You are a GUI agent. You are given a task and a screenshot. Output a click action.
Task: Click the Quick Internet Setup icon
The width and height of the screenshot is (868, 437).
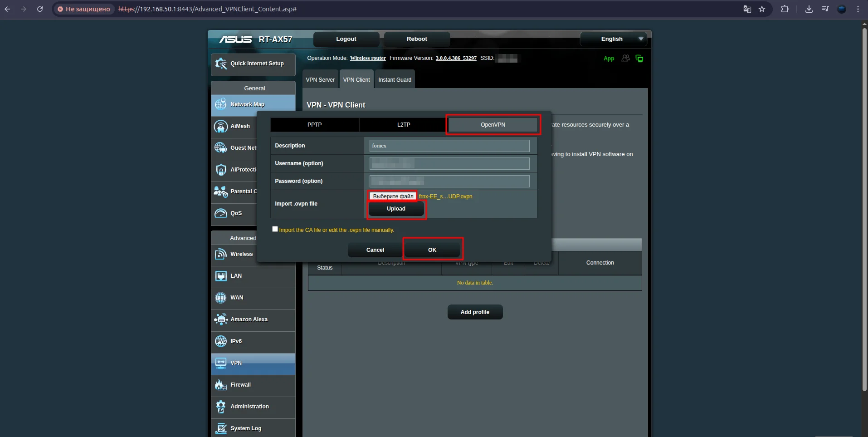coord(221,64)
